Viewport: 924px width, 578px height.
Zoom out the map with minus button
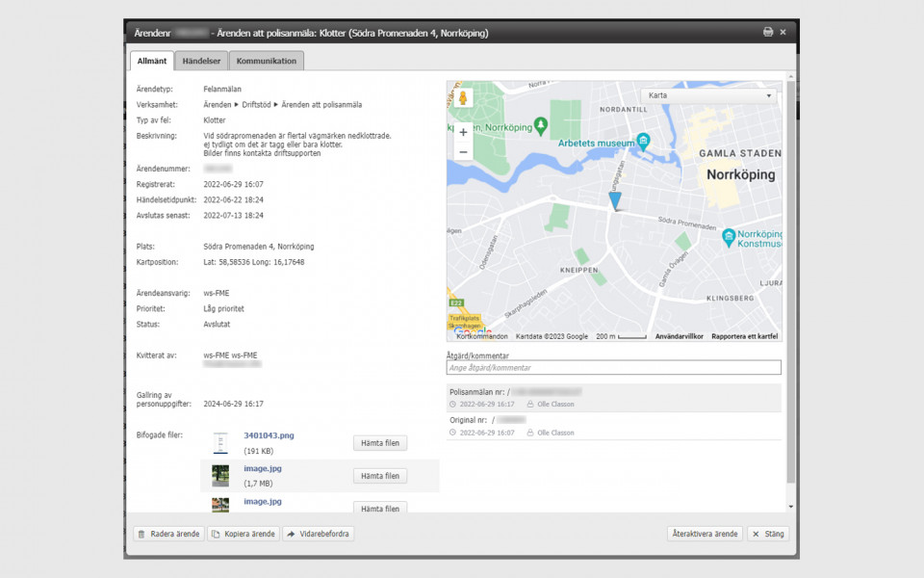[x=463, y=152]
